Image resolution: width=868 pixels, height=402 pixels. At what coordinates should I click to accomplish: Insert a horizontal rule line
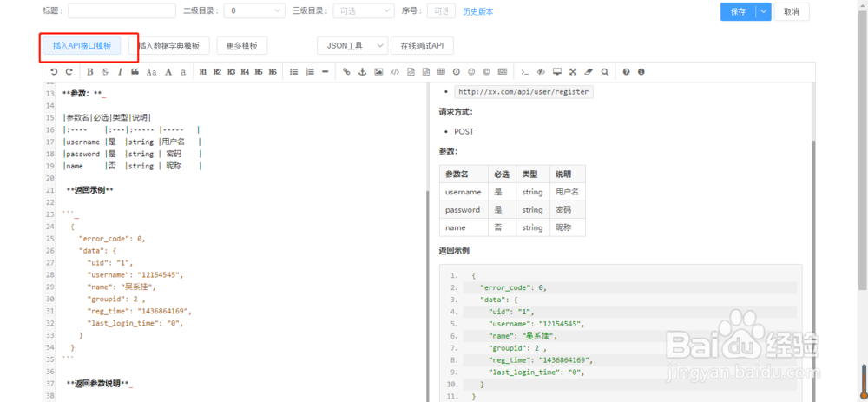[325, 71]
